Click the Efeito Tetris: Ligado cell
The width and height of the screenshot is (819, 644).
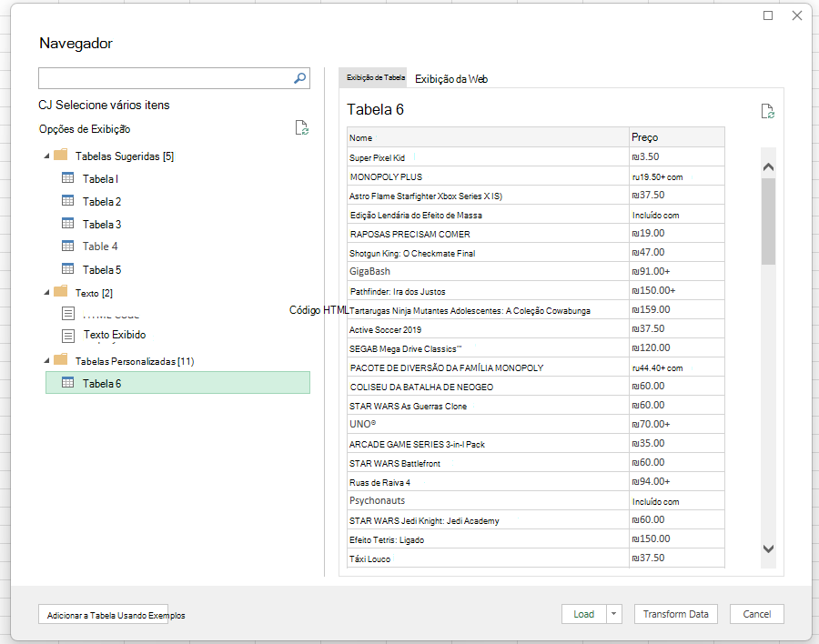[488, 539]
